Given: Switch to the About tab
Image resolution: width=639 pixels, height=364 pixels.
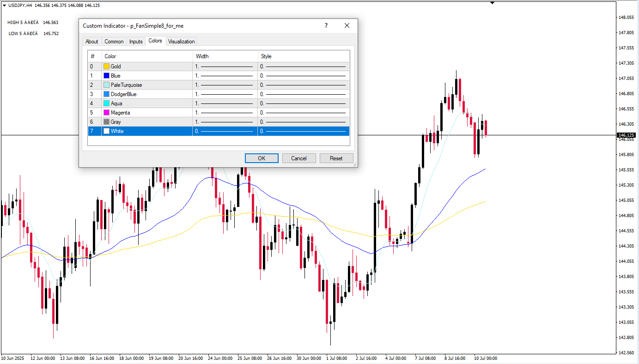Looking at the screenshot, I should tap(92, 42).
